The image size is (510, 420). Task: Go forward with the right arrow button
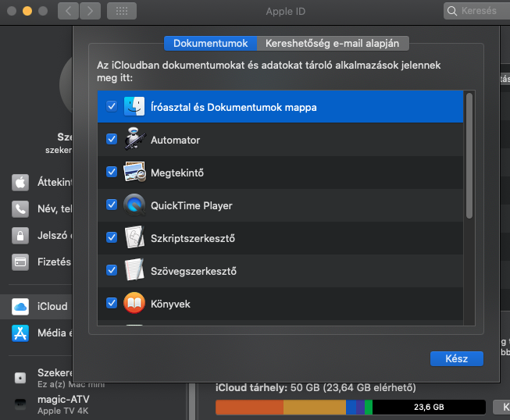[x=90, y=11]
